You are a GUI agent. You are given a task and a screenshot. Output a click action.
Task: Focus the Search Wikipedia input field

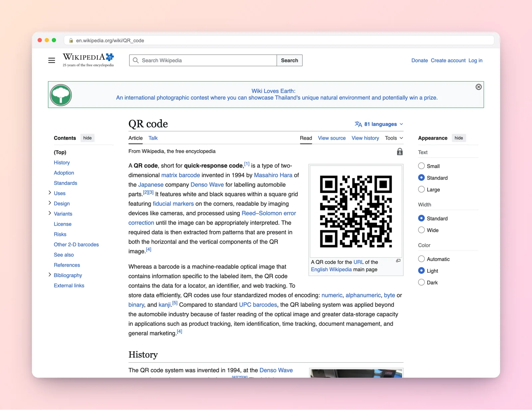[x=203, y=60]
